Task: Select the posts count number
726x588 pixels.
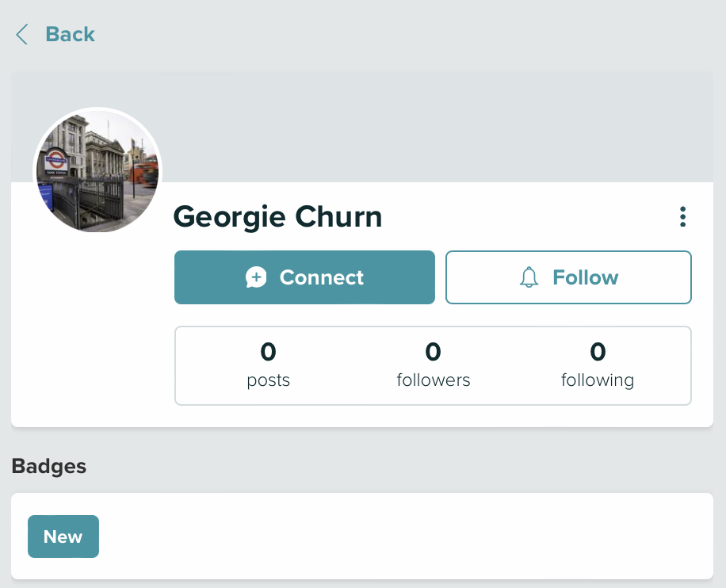Action: point(268,351)
